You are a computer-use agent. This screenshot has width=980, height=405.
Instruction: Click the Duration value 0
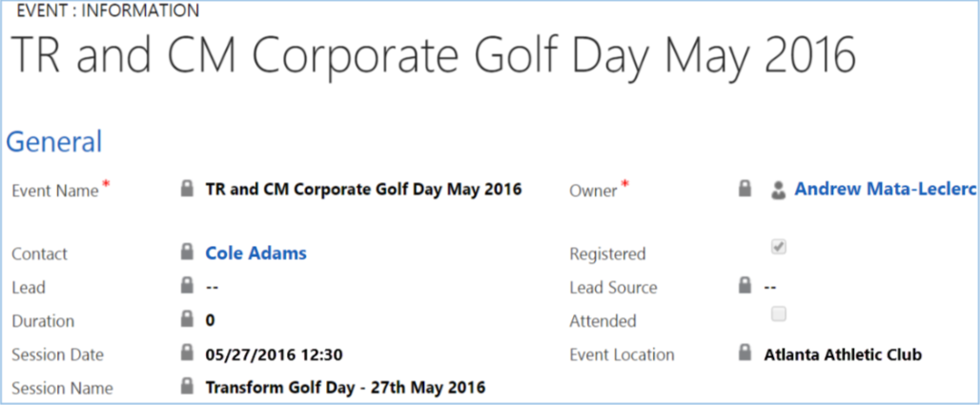(x=211, y=321)
